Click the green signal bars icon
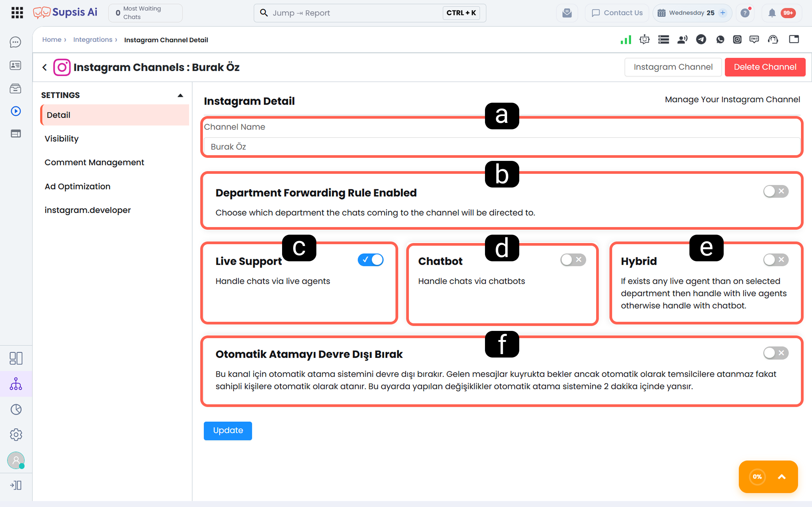The height and width of the screenshot is (507, 812). pyautogui.click(x=625, y=40)
